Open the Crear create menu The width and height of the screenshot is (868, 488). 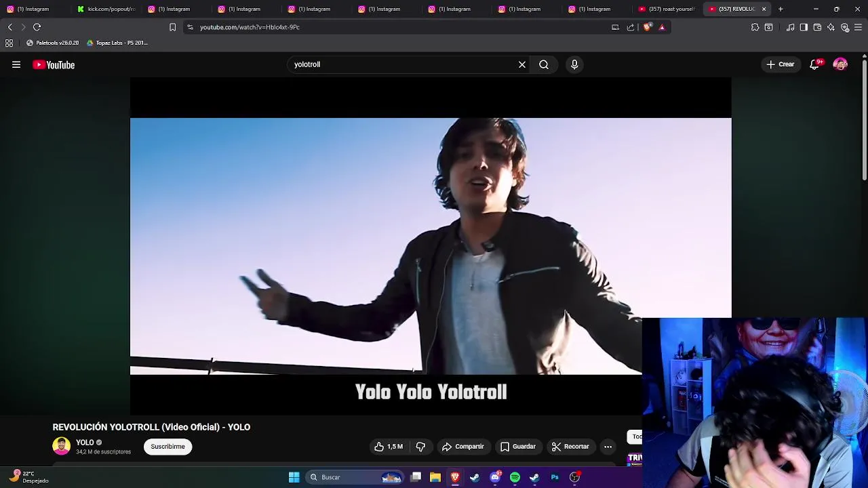coord(780,64)
